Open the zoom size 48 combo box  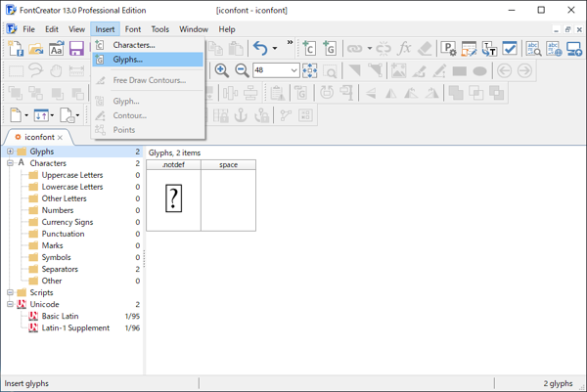[x=276, y=70]
